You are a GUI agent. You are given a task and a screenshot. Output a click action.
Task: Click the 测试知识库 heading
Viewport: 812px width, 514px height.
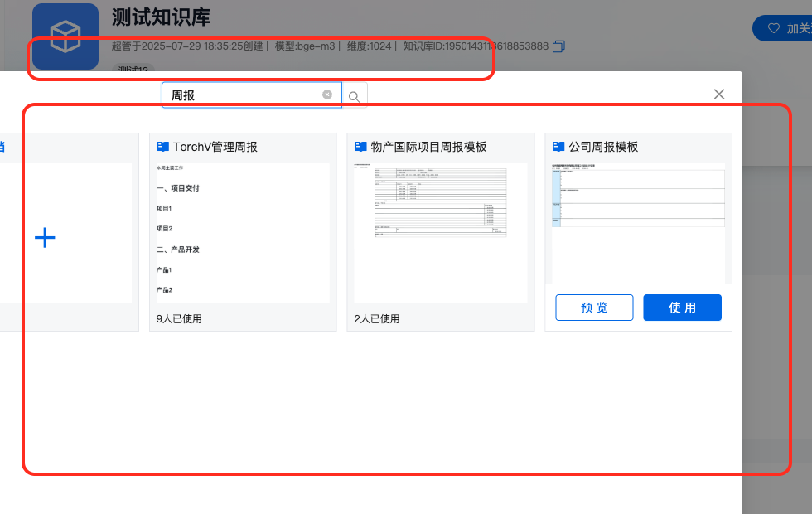point(161,18)
